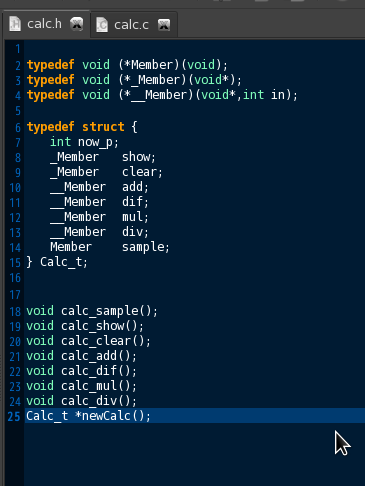Click the calc.c source file icon
This screenshot has width=365, height=486.
[x=102, y=25]
